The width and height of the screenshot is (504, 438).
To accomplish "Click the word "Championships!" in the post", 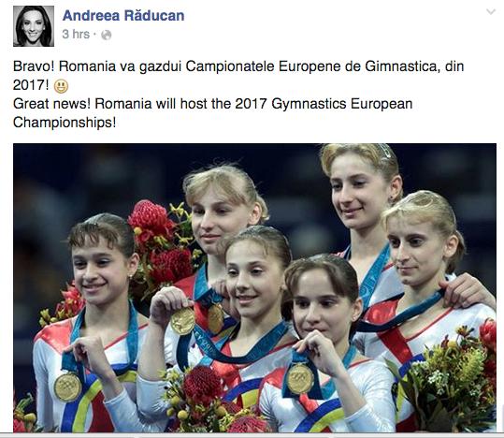I will click(65, 123).
